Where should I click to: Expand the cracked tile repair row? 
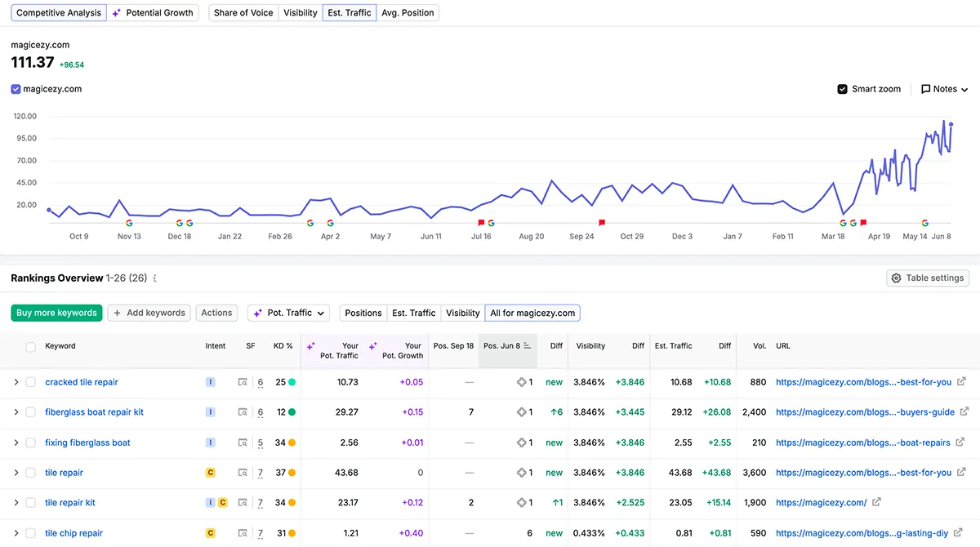[x=16, y=382]
